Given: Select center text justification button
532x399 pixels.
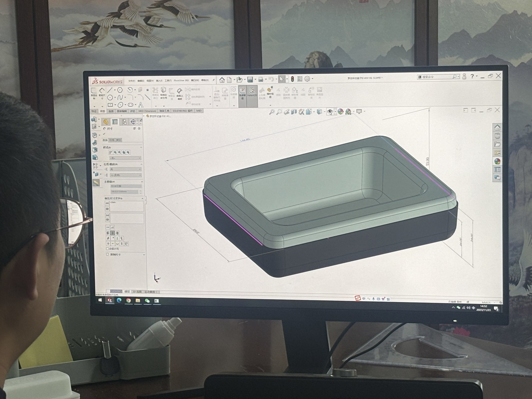Looking at the screenshot, I should click(112, 233).
